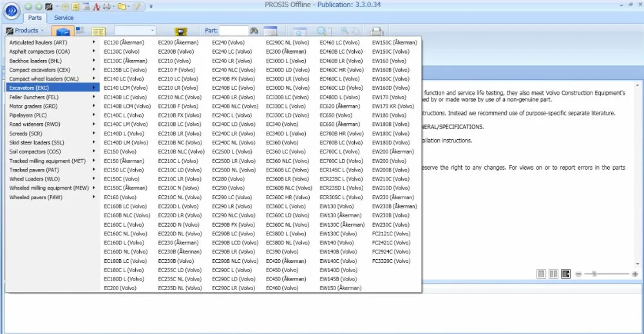The image size is (644, 334).
Task: Select the dark sidebar layout view icon
Action: tap(565, 274)
